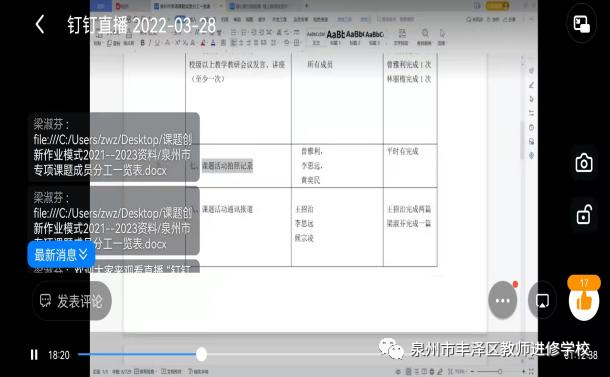Select highlighted text 课题活动拍照记录 in the table
The height and width of the screenshot is (377, 610).
227,166
